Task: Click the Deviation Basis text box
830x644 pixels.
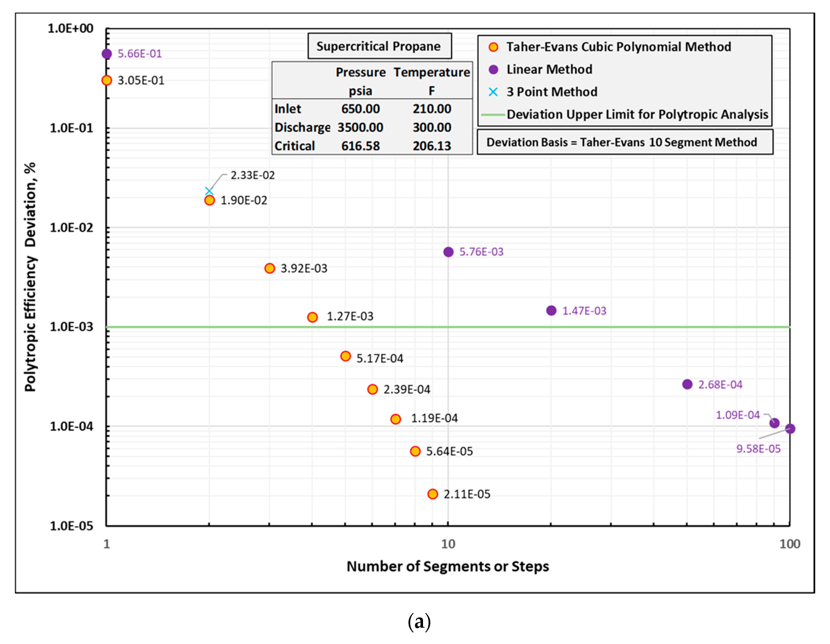Action: pyautogui.click(x=625, y=142)
